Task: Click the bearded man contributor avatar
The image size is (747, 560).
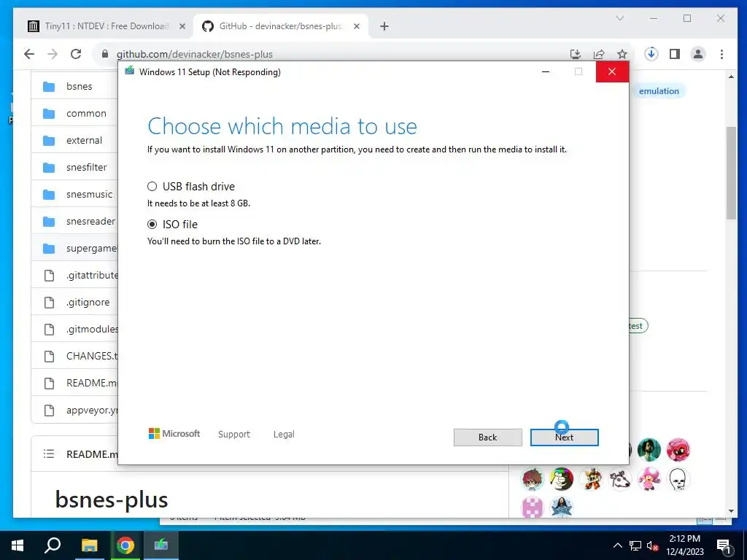Action: click(649, 450)
